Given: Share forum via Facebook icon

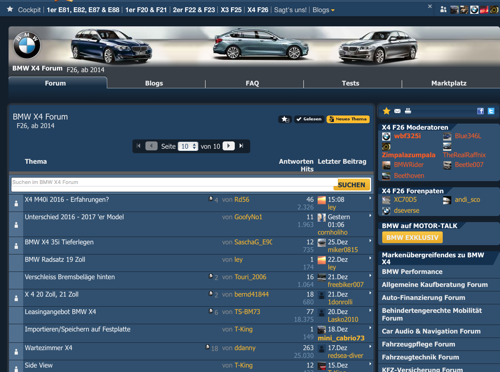Looking at the screenshot, I should [480, 111].
